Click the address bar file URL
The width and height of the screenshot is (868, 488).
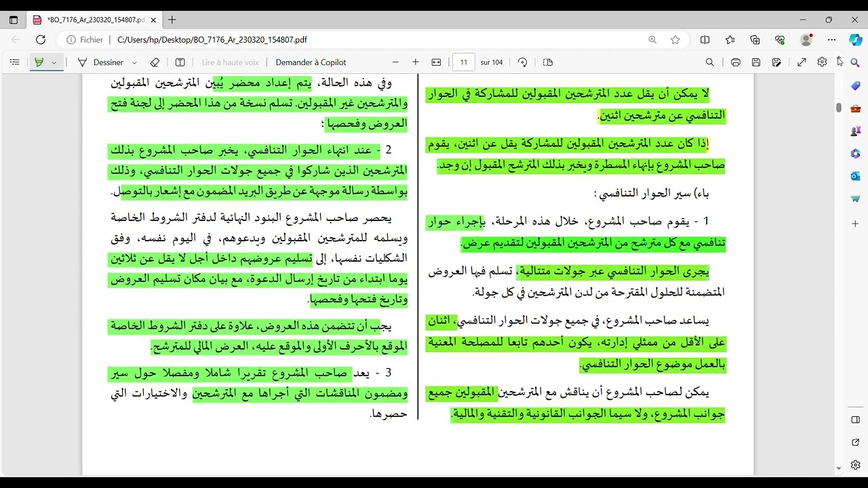[x=212, y=40]
